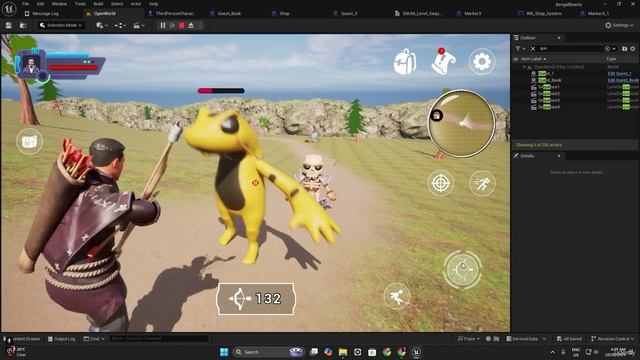
Task: Select the Quest_Book actor in the Outliner
Action: coord(549,80)
